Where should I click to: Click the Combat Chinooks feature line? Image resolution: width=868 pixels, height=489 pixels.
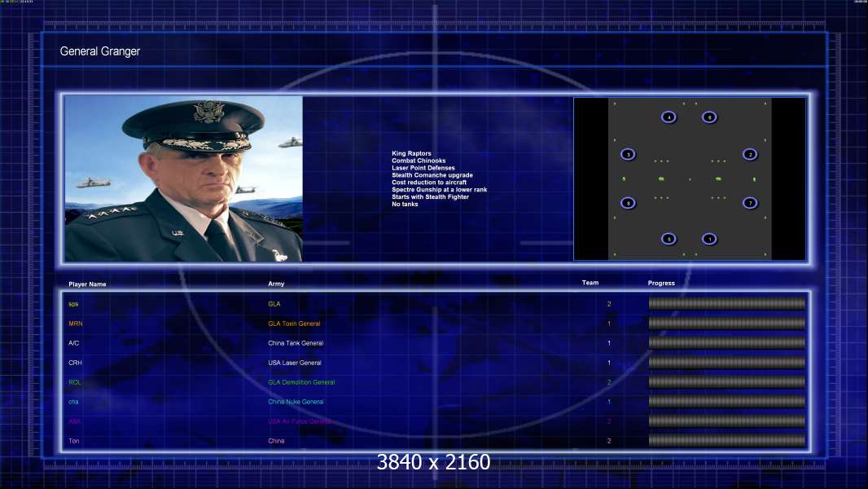tap(419, 161)
